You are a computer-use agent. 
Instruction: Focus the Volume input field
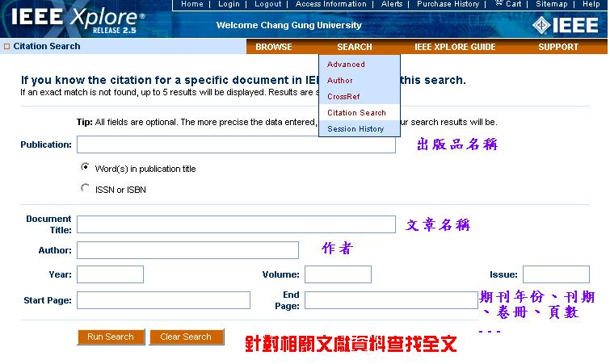[x=338, y=274]
